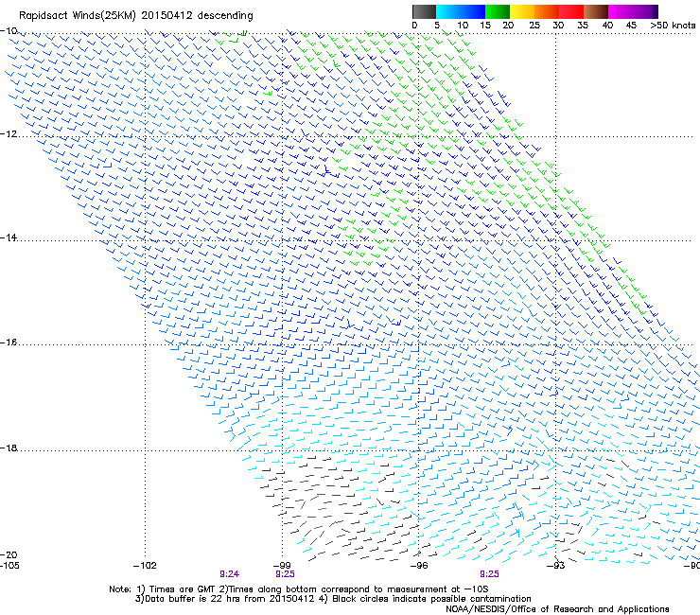Click the legend label '25'
This screenshot has height=615, width=700.
[534, 26]
